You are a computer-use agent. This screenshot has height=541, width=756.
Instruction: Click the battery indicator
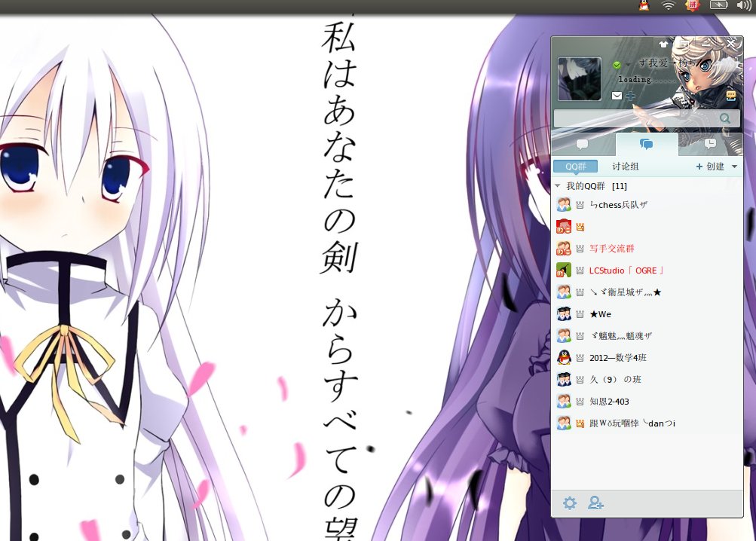point(719,5)
